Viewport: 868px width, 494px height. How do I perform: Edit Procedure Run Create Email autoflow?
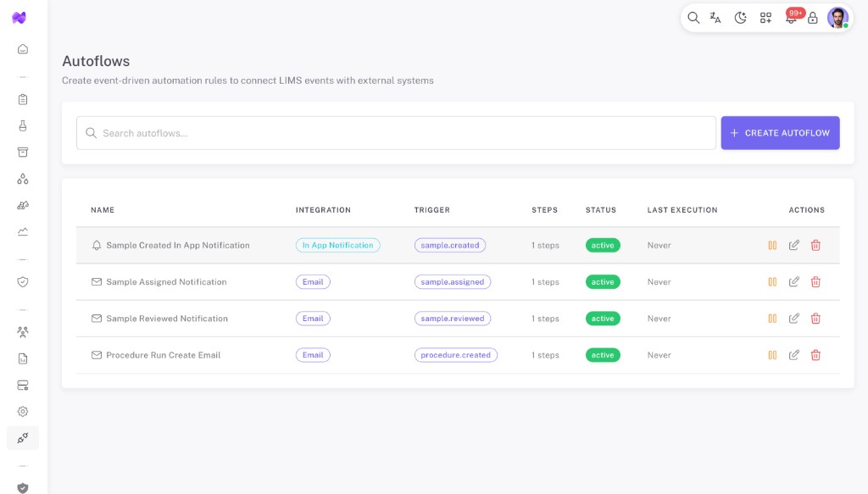point(793,354)
